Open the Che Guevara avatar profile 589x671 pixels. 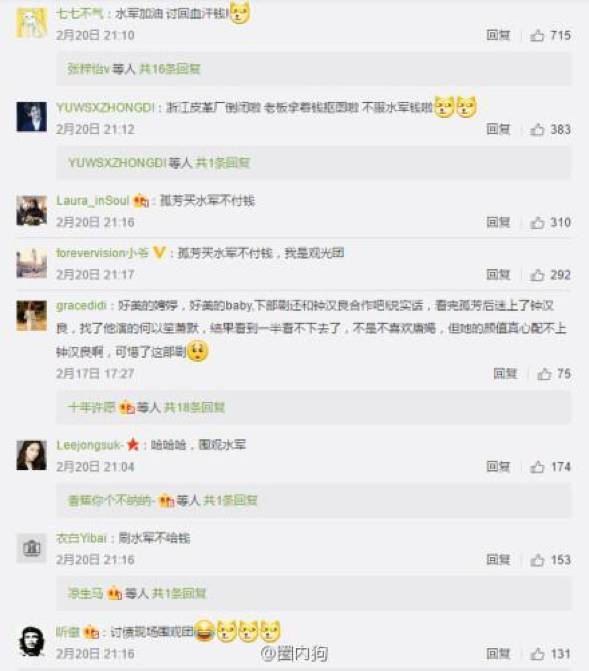(x=32, y=641)
